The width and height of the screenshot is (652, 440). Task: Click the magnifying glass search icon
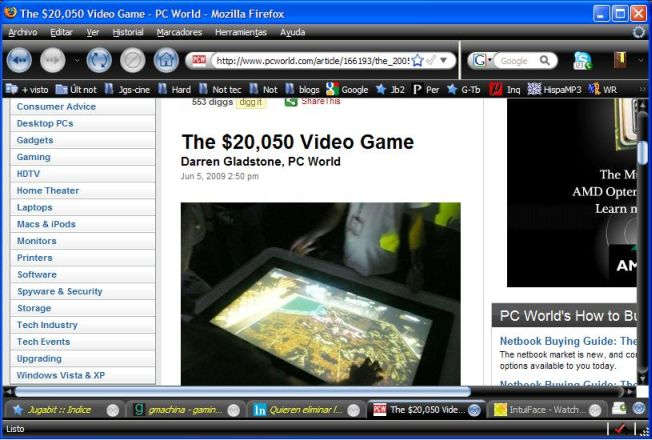coord(544,61)
